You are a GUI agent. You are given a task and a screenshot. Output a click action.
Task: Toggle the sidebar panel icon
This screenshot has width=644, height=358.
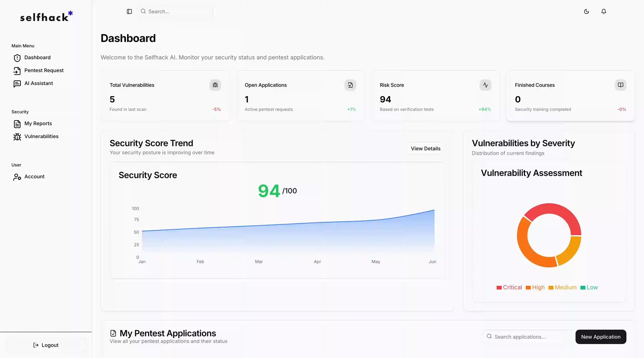pos(129,12)
